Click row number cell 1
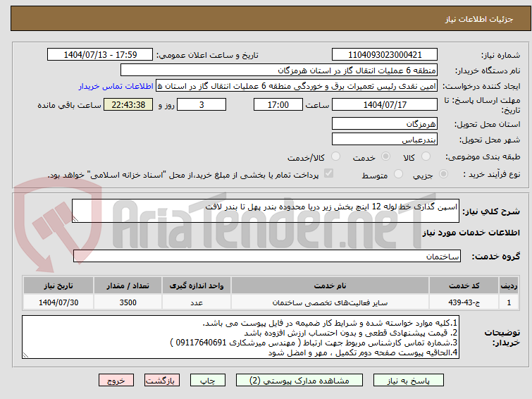This screenshot has height=399, width=532. coord(509,302)
